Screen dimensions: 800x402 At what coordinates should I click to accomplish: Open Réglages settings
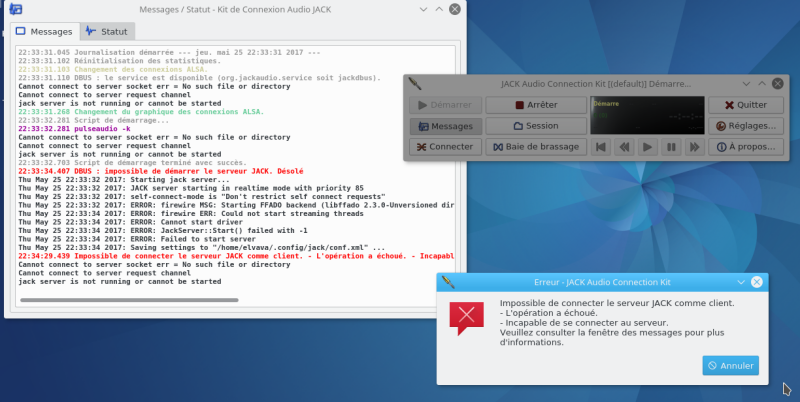pyautogui.click(x=746, y=125)
